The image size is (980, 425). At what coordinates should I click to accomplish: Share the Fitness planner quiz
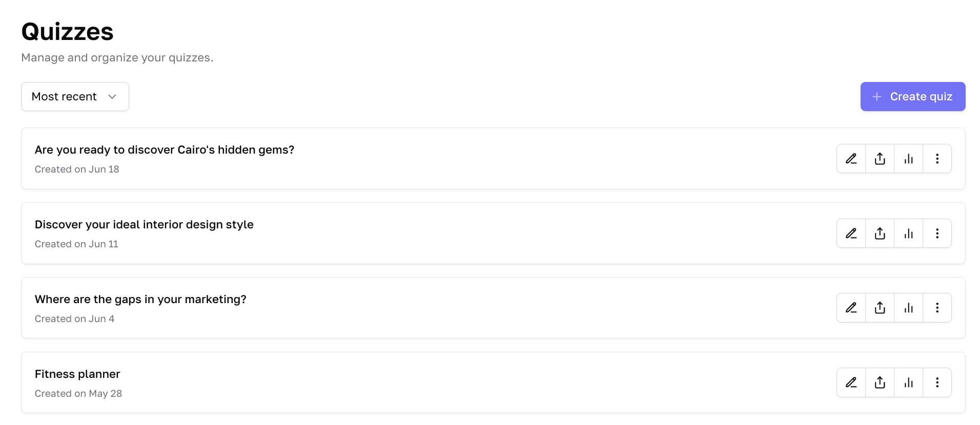coord(880,383)
